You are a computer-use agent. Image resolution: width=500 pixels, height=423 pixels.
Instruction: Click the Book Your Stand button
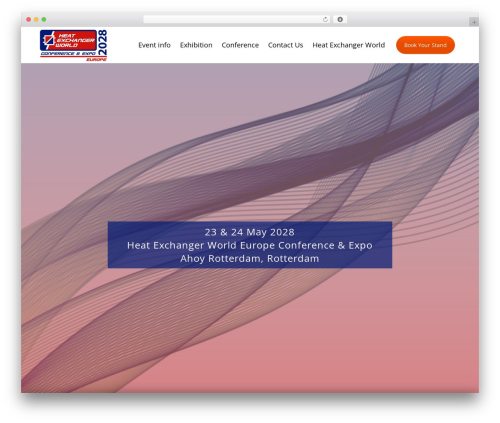tap(425, 45)
